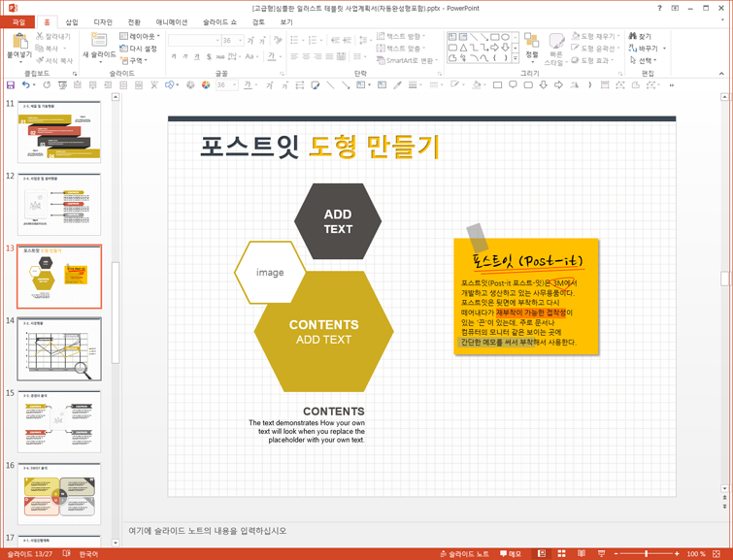Click the fit slide to window icon
Viewport: 733px width, 560px height.
click(716, 553)
